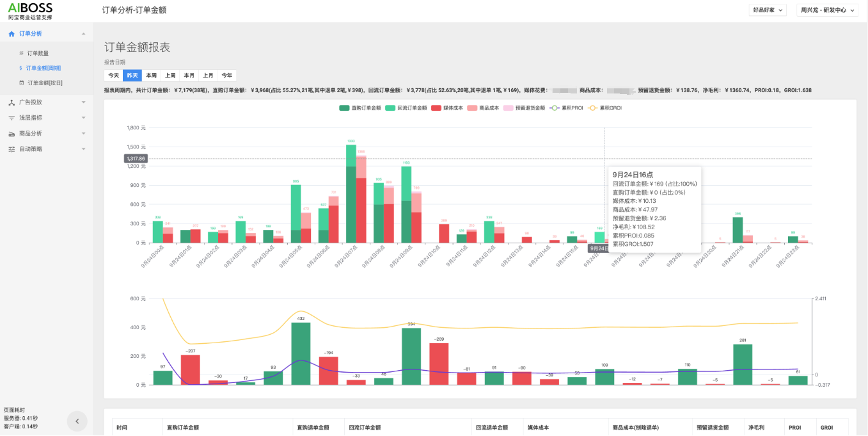Select the 今天 date range button
This screenshot has width=868, height=436.
pyautogui.click(x=113, y=76)
